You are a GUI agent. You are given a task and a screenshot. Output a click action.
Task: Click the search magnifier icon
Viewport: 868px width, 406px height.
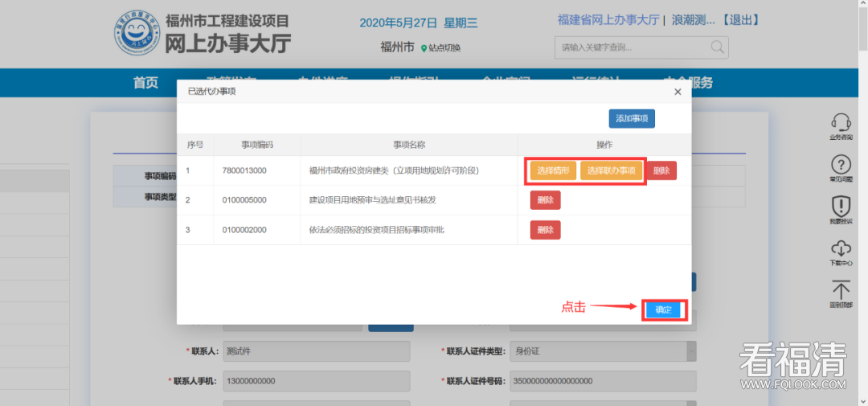point(717,47)
